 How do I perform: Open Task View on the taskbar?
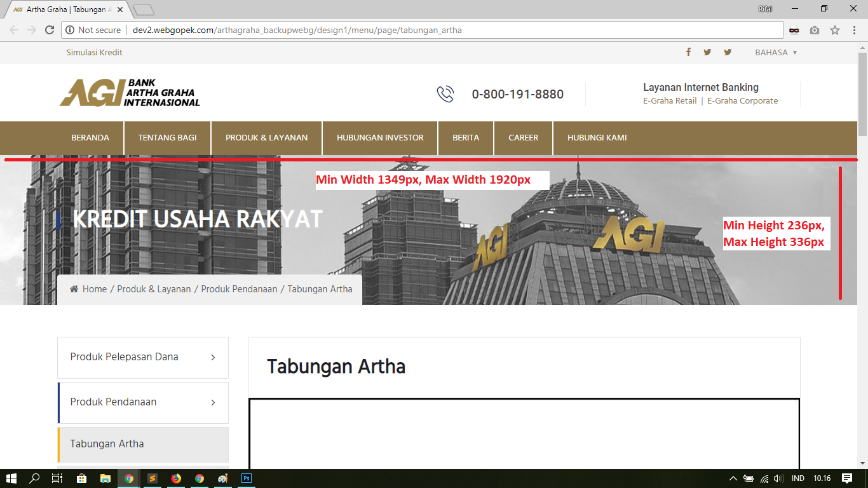tap(57, 478)
